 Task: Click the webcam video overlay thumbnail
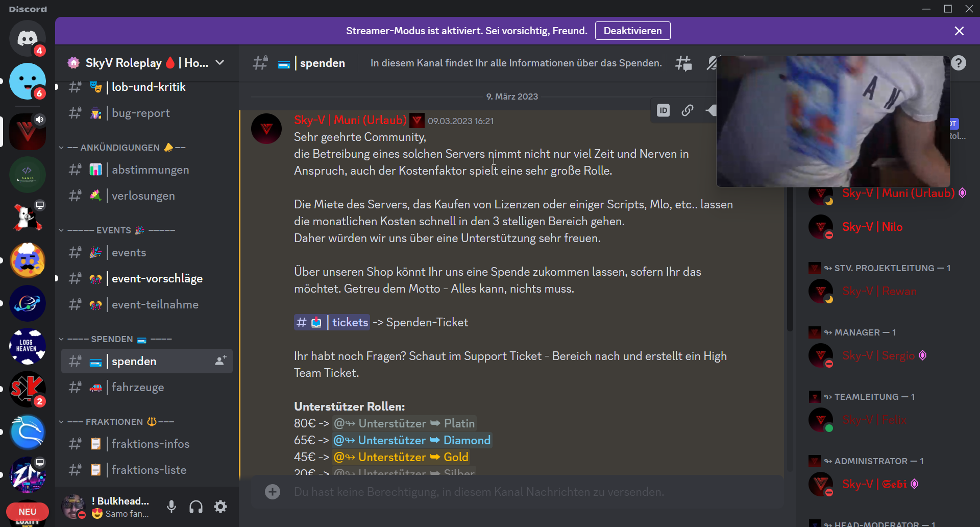[833, 122]
